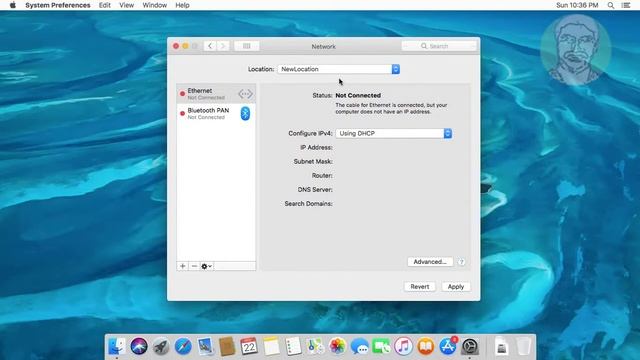Open the Location NewLocation dropdown
This screenshot has height=360, width=640.
339,69
